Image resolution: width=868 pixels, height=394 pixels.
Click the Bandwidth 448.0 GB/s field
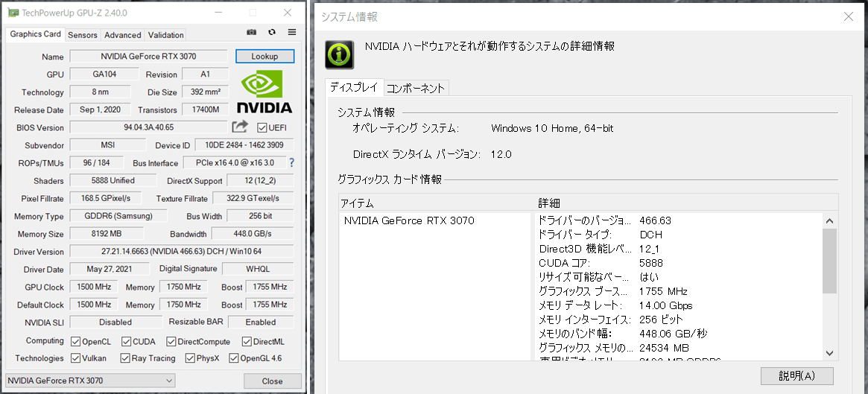point(253,234)
